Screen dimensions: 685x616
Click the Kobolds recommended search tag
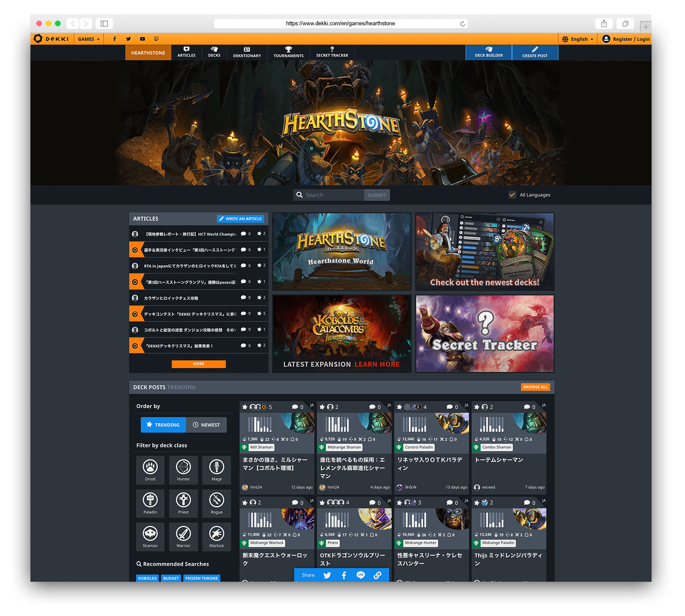coord(147,578)
